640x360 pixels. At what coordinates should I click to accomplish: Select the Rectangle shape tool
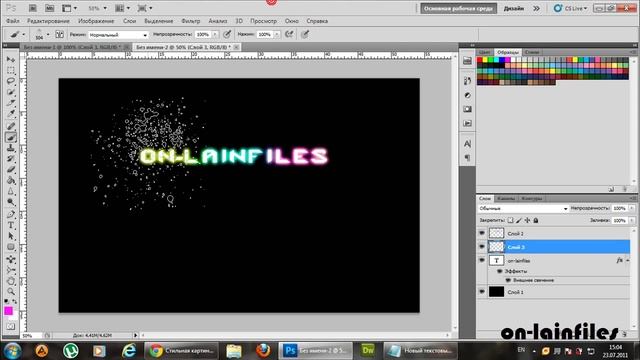click(x=11, y=247)
